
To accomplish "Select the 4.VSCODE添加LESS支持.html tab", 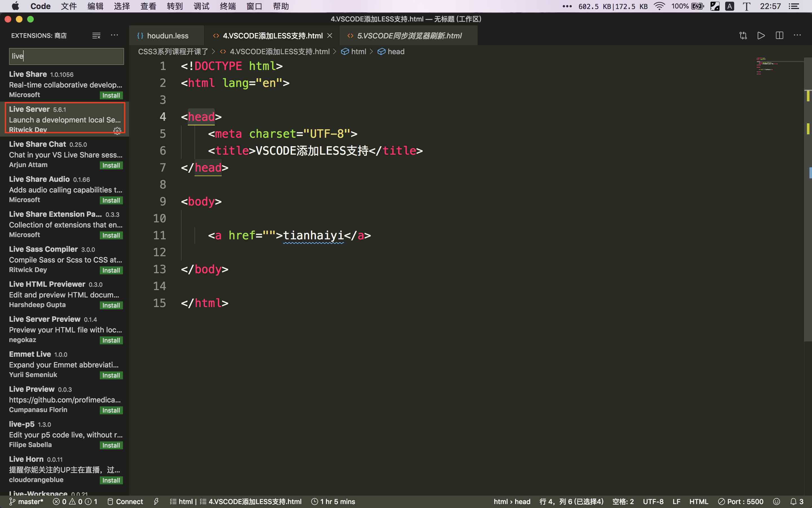I will (272, 36).
